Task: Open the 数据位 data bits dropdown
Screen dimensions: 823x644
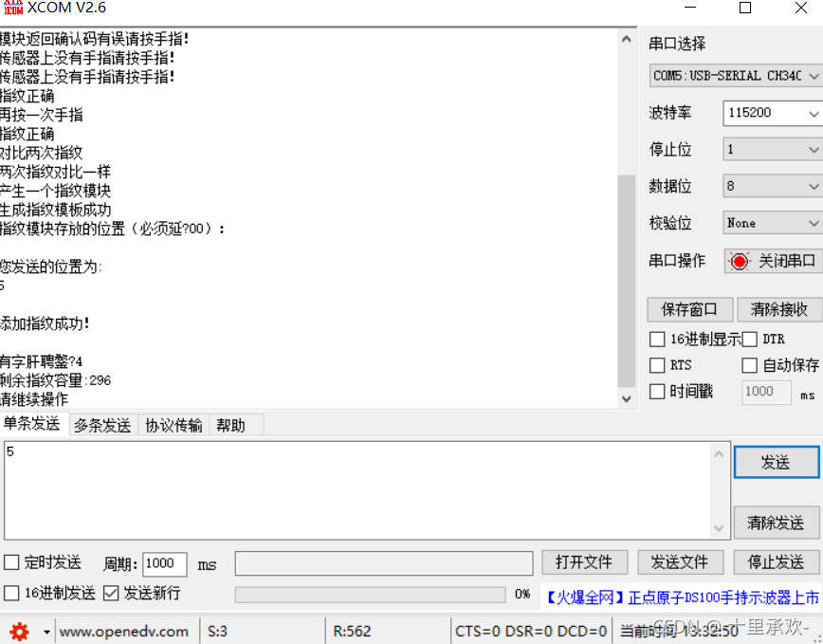Action: tap(773, 186)
